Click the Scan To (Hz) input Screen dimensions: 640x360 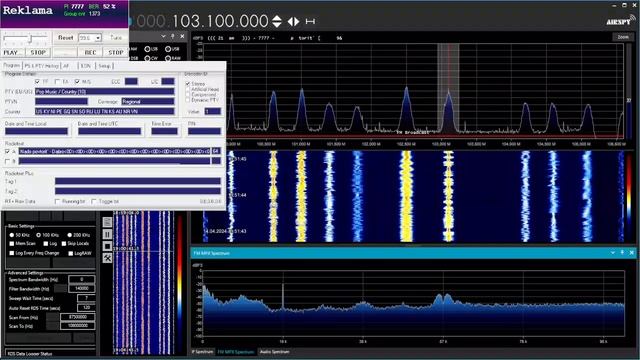click(x=78, y=326)
